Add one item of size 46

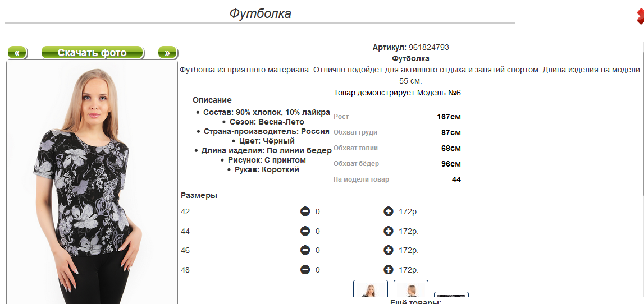(x=389, y=250)
